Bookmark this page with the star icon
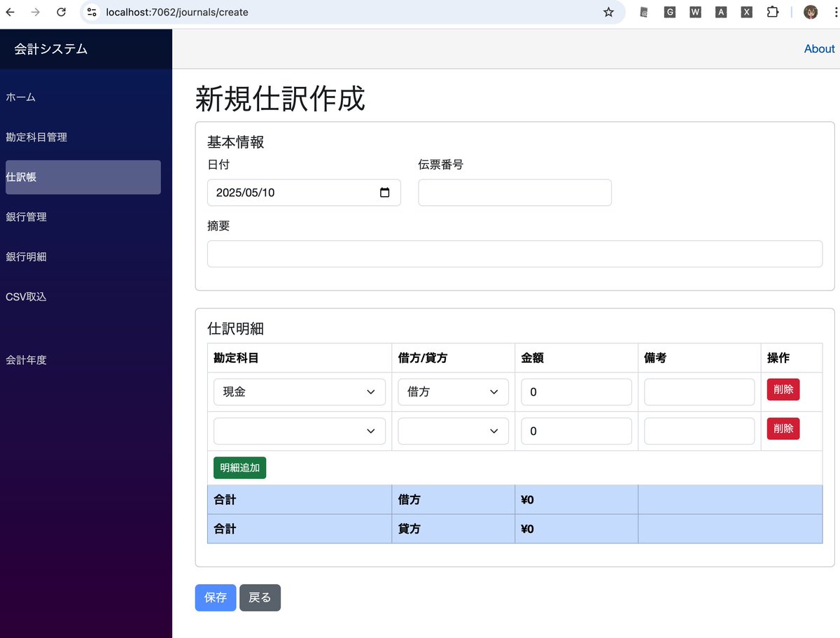The height and width of the screenshot is (638, 840). tap(608, 12)
